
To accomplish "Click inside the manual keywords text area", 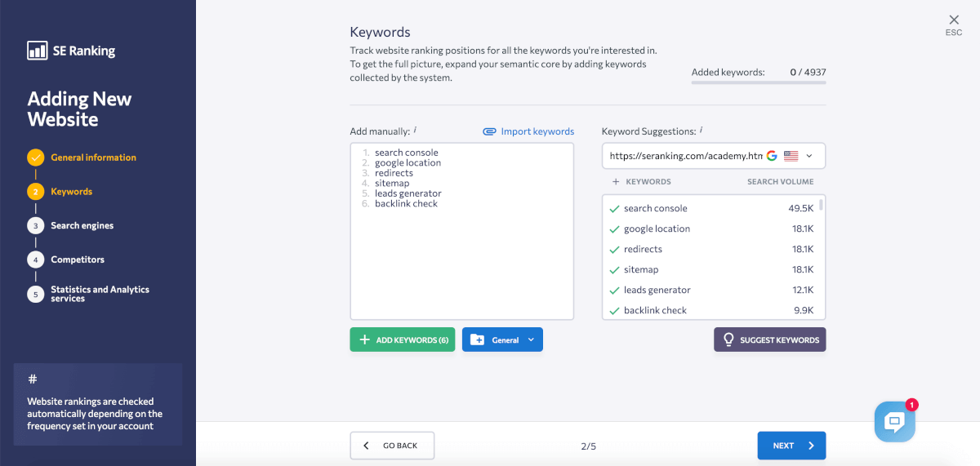I will [461, 261].
